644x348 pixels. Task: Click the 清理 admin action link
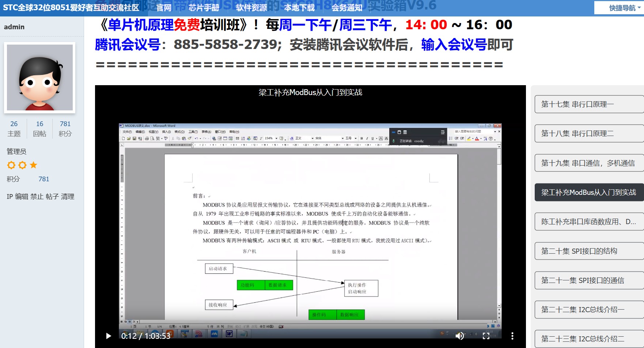[68, 197]
